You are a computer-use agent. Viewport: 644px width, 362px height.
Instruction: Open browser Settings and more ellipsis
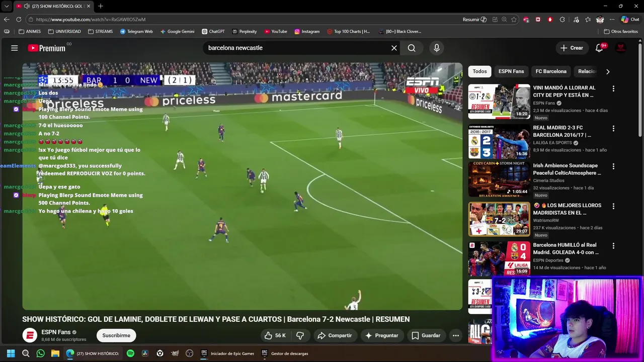coord(612,20)
